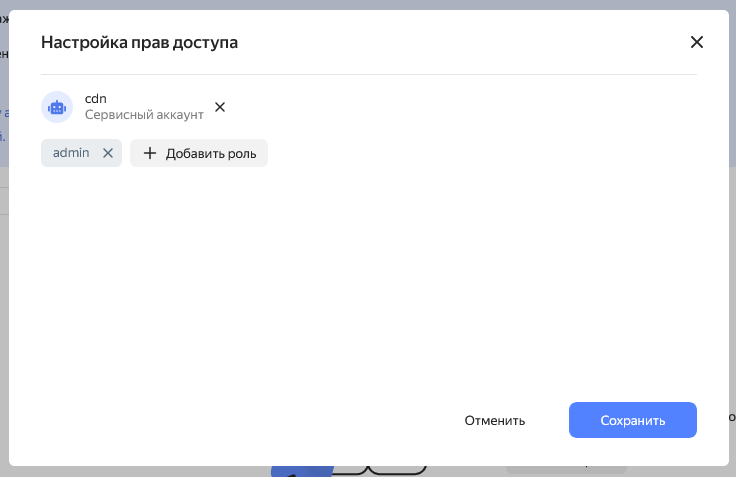736x477 pixels.
Task: Click the cdn account name
Action: (x=96, y=98)
